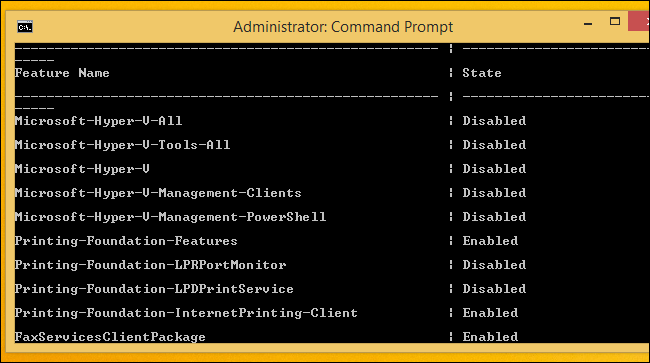This screenshot has width=650, height=363.
Task: Open the Command Prompt system menu icon
Action: click(25, 27)
